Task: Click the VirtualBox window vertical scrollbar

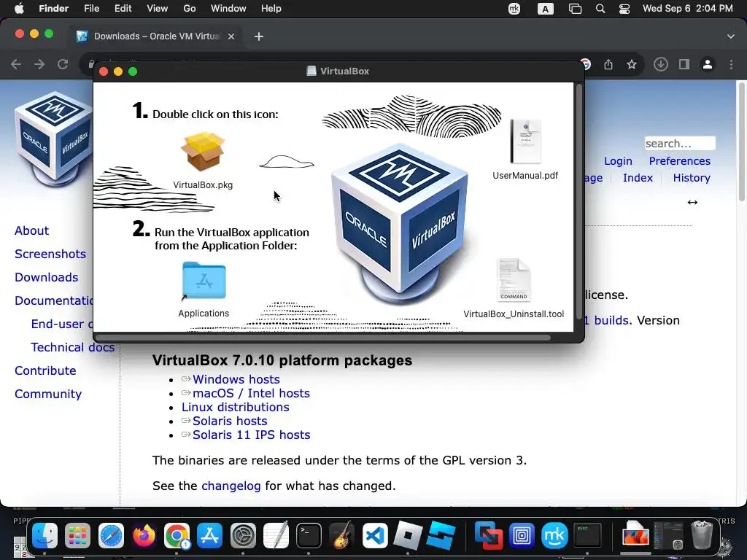Action: click(x=578, y=202)
